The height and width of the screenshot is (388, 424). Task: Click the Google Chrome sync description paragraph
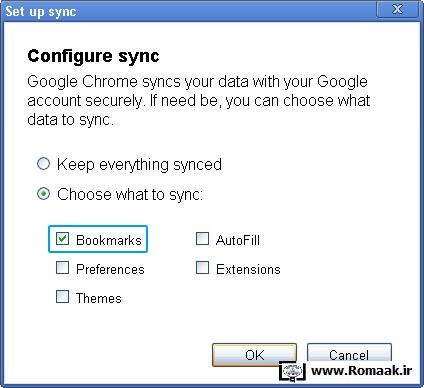(x=199, y=101)
